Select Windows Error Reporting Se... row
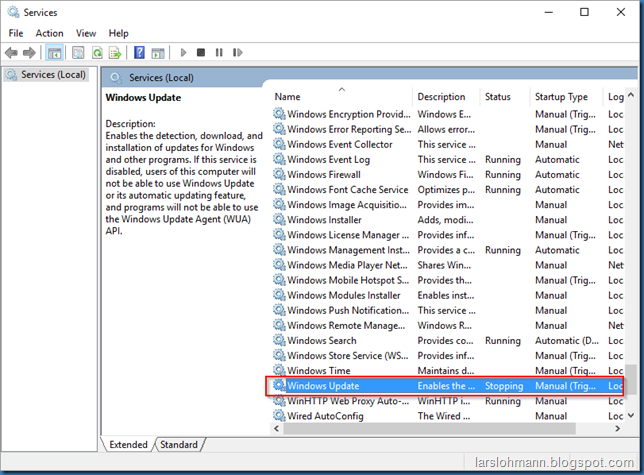 click(x=448, y=129)
